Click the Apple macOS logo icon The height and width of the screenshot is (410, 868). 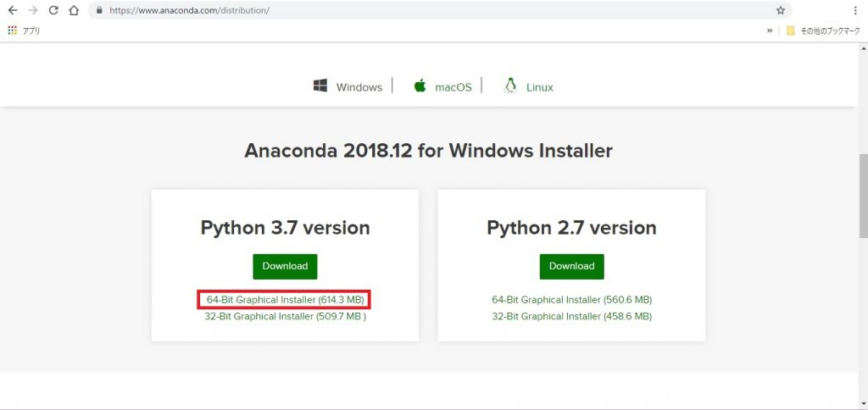[420, 86]
